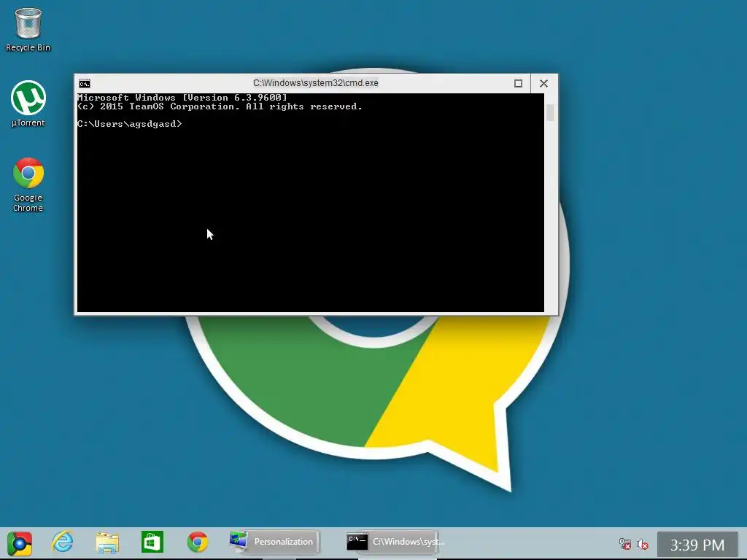Open the network status tray icon
The height and width of the screenshot is (560, 747).
point(624,544)
